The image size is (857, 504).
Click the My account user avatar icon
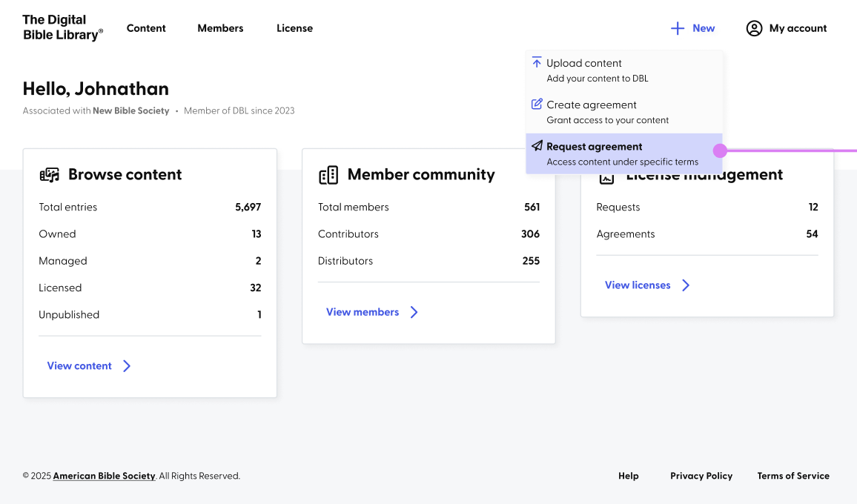754,28
